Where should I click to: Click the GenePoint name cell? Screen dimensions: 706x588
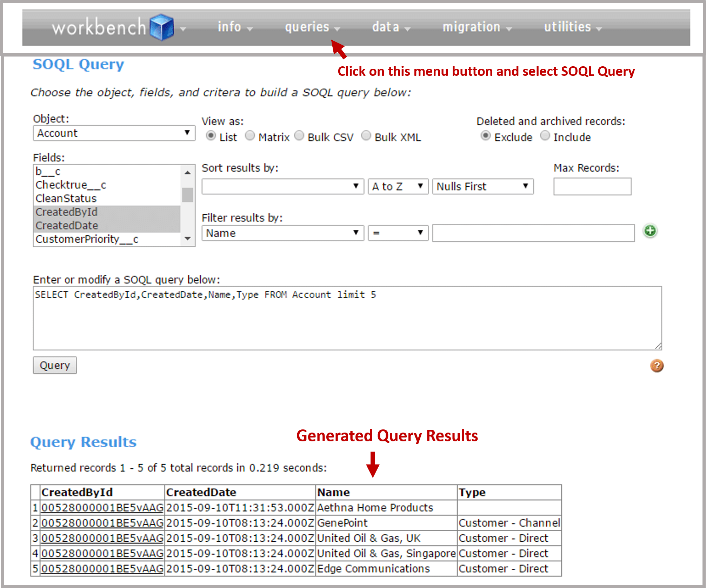(x=386, y=523)
